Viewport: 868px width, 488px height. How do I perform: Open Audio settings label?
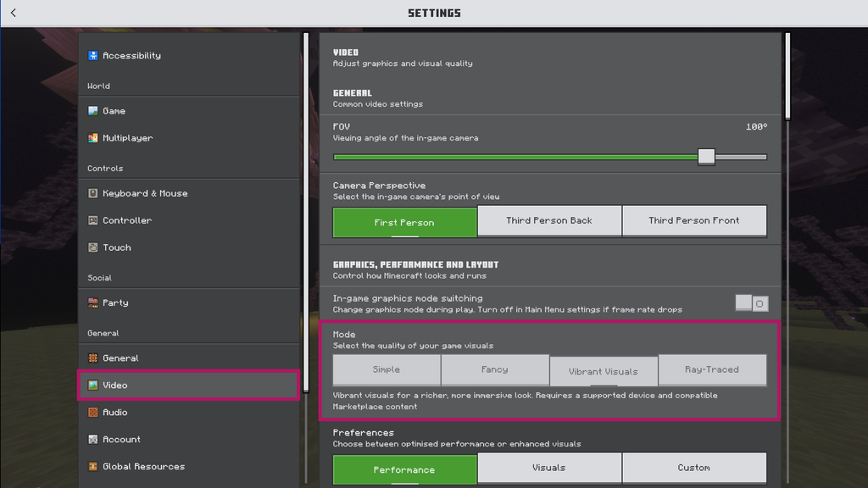click(115, 413)
